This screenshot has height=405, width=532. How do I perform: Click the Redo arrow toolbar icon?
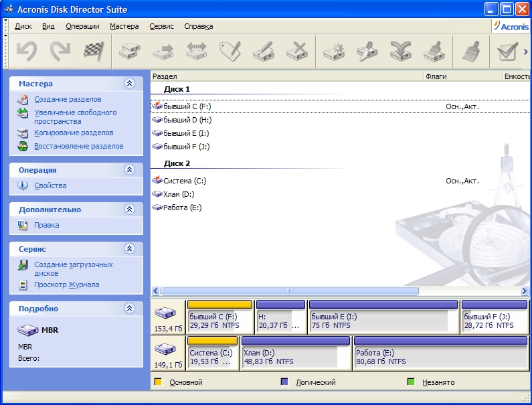click(60, 52)
